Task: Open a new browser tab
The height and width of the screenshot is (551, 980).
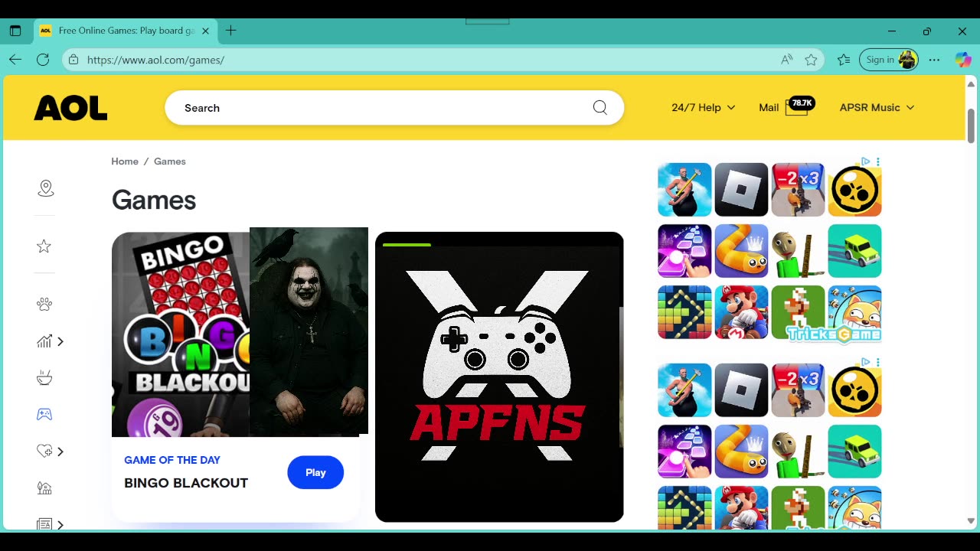Action: (230, 31)
